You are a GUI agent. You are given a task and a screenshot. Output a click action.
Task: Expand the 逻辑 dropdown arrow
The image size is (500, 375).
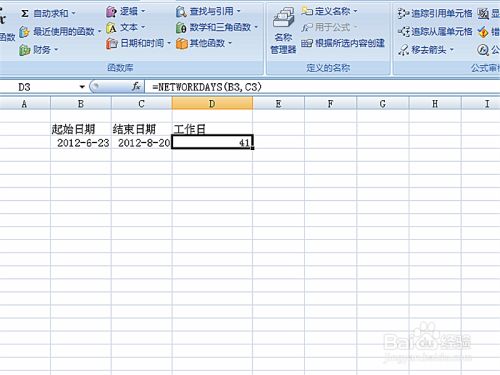[143, 12]
